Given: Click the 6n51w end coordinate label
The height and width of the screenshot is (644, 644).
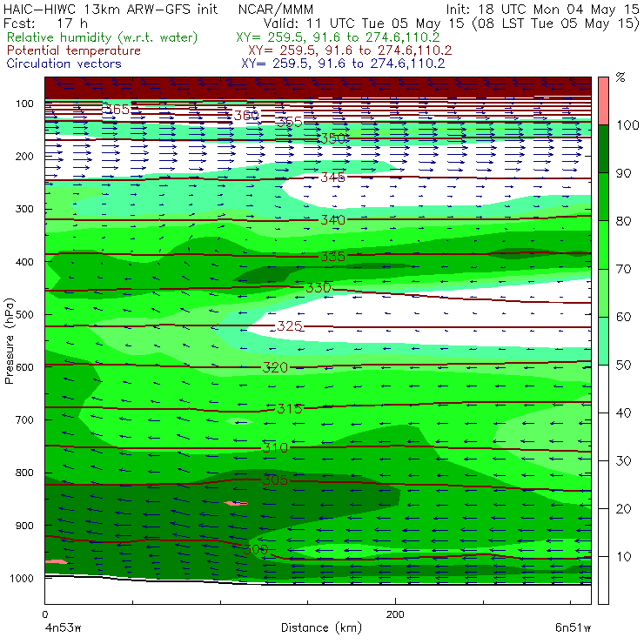Looking at the screenshot, I should [x=574, y=628].
